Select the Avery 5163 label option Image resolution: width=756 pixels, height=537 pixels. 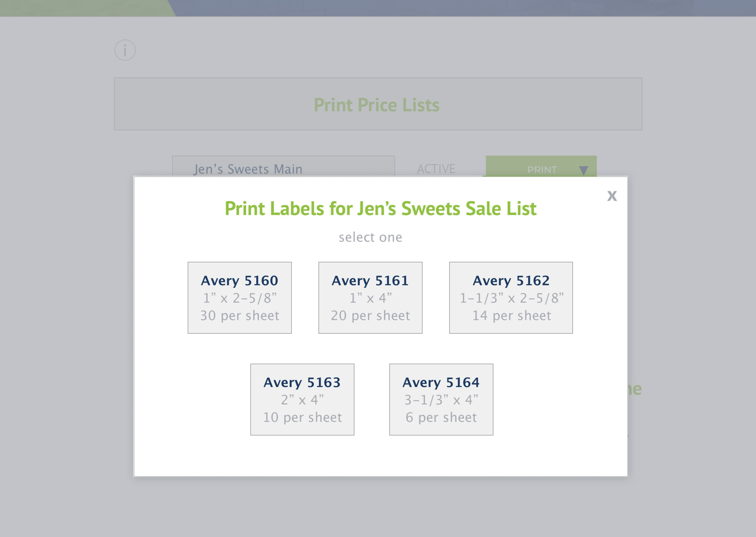(302, 400)
